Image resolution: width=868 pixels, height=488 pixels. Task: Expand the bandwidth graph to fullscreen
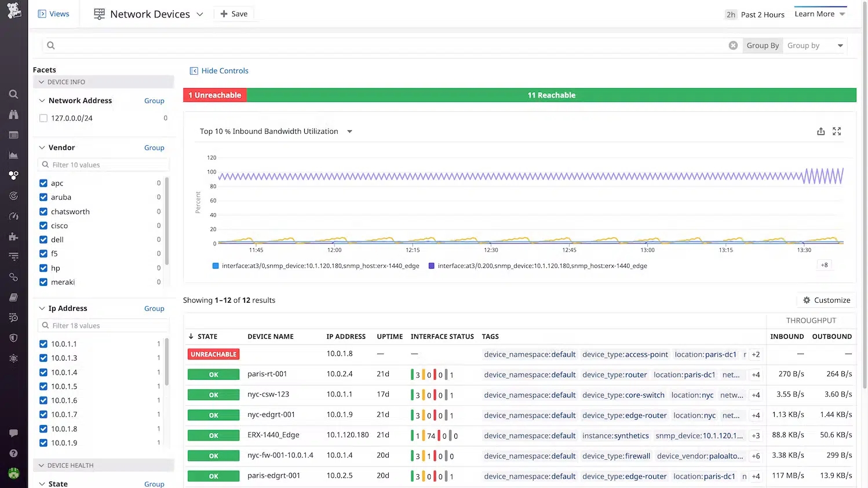[x=837, y=131]
